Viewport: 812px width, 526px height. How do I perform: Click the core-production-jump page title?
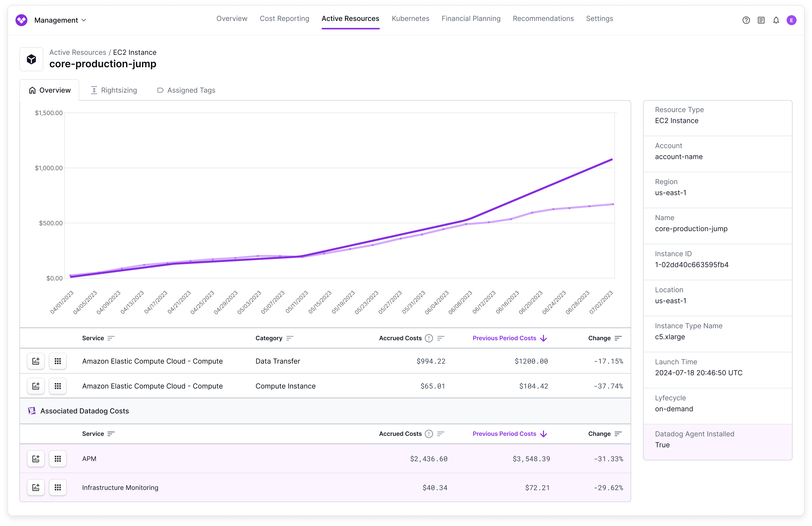[103, 64]
